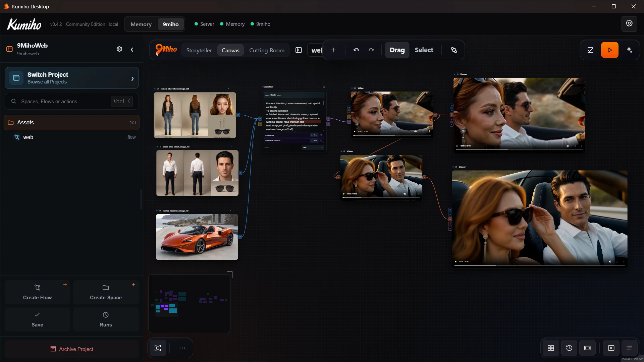Viewport: 644px width, 362px height.
Task: Seek the upper Viewer node's progress bar
Action: tap(519, 149)
